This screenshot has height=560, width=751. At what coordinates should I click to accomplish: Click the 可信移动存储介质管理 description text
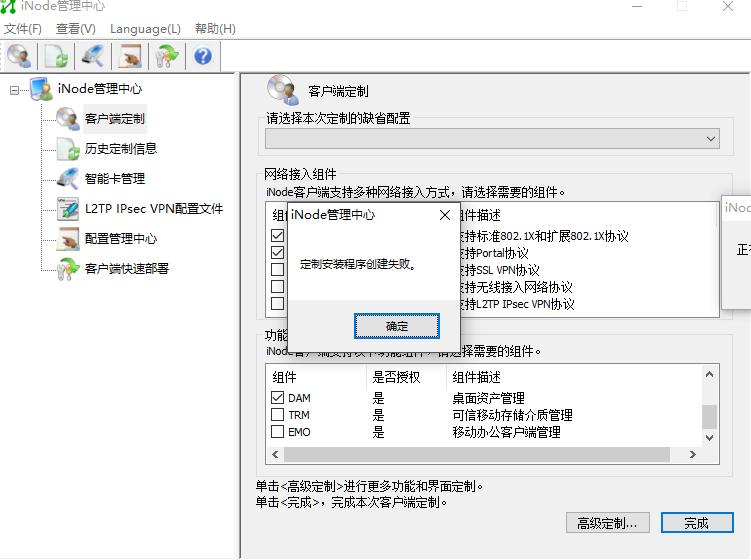point(512,415)
